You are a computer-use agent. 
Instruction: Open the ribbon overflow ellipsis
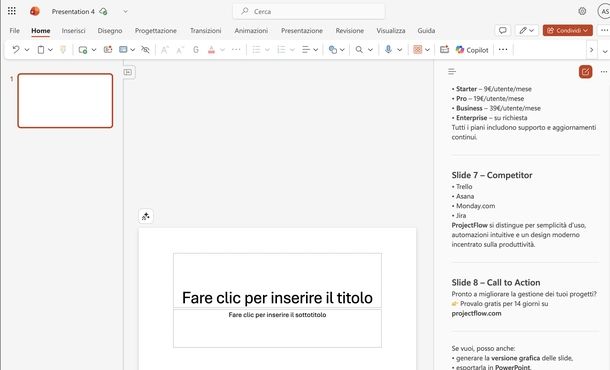click(503, 49)
